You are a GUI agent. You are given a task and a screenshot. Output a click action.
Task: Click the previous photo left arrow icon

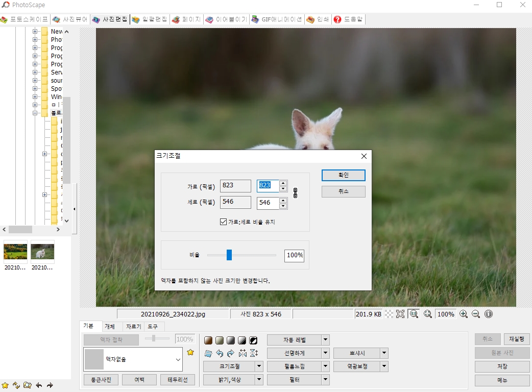coord(39,385)
